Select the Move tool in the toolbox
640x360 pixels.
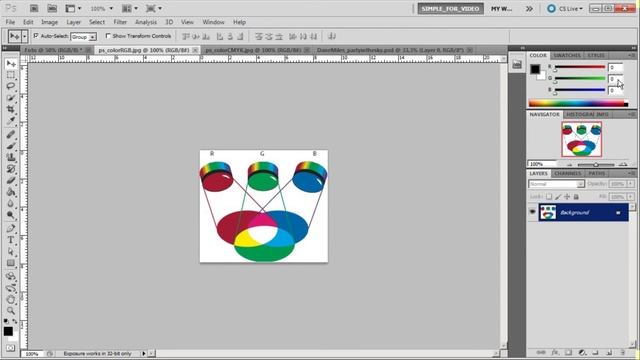(x=11, y=64)
